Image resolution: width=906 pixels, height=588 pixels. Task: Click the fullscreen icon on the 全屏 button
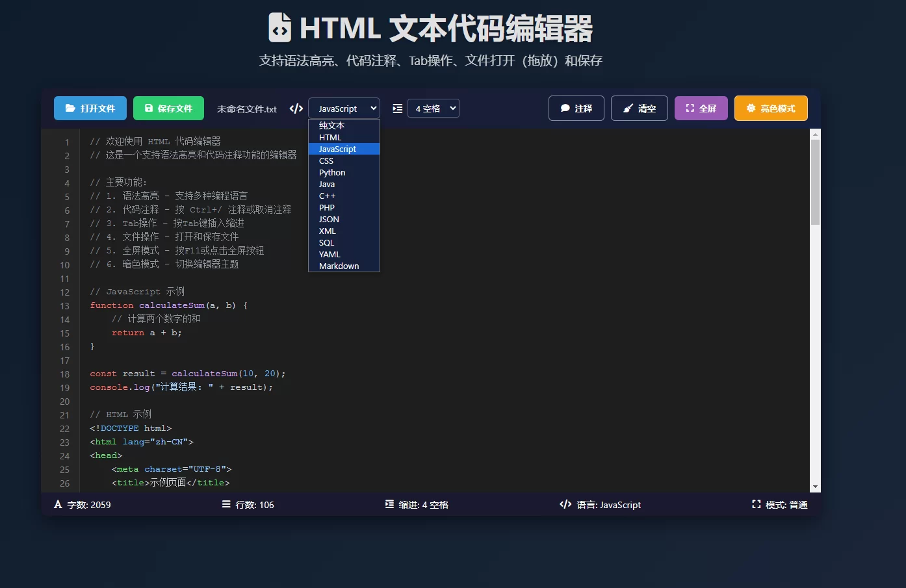[x=691, y=108]
